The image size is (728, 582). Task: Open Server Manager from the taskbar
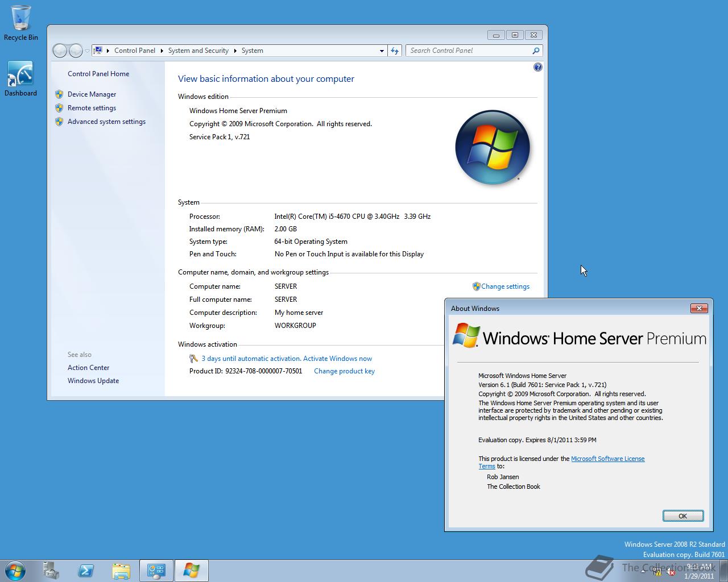click(x=51, y=570)
